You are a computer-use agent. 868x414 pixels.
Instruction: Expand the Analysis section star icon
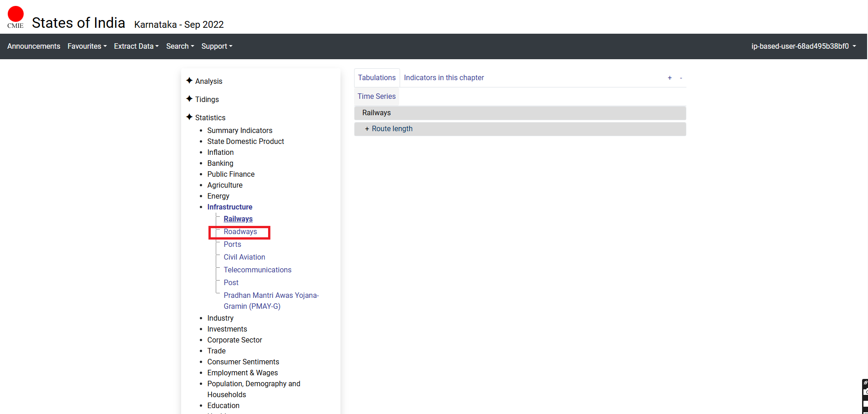pos(189,81)
